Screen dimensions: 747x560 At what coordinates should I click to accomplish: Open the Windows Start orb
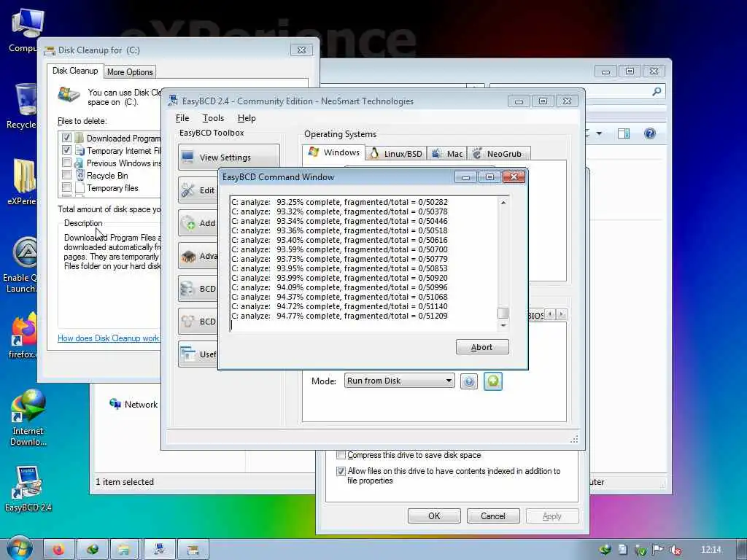point(20,548)
